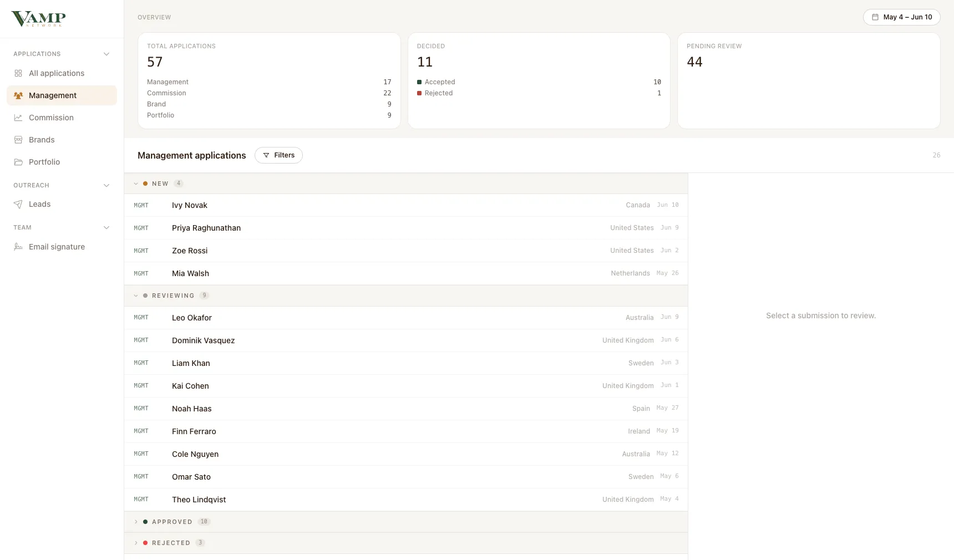Click the calendar icon in date range
The image size is (954, 560).
(875, 17)
